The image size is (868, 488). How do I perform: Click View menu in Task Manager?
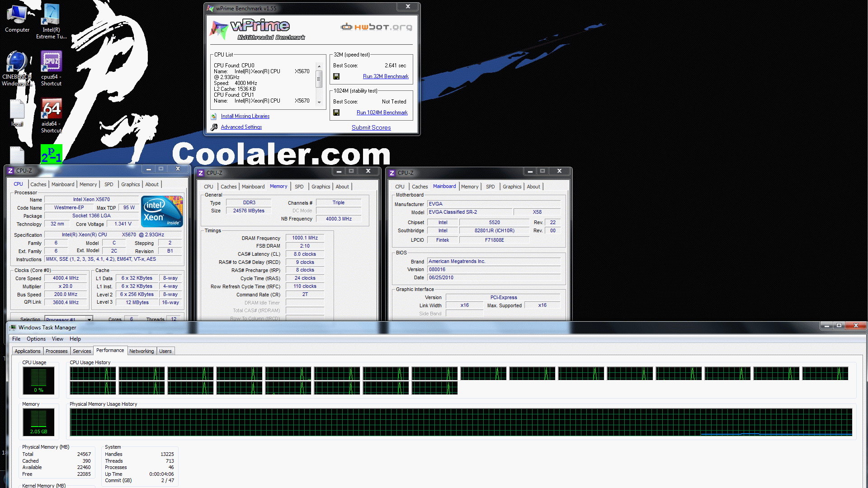click(57, 338)
